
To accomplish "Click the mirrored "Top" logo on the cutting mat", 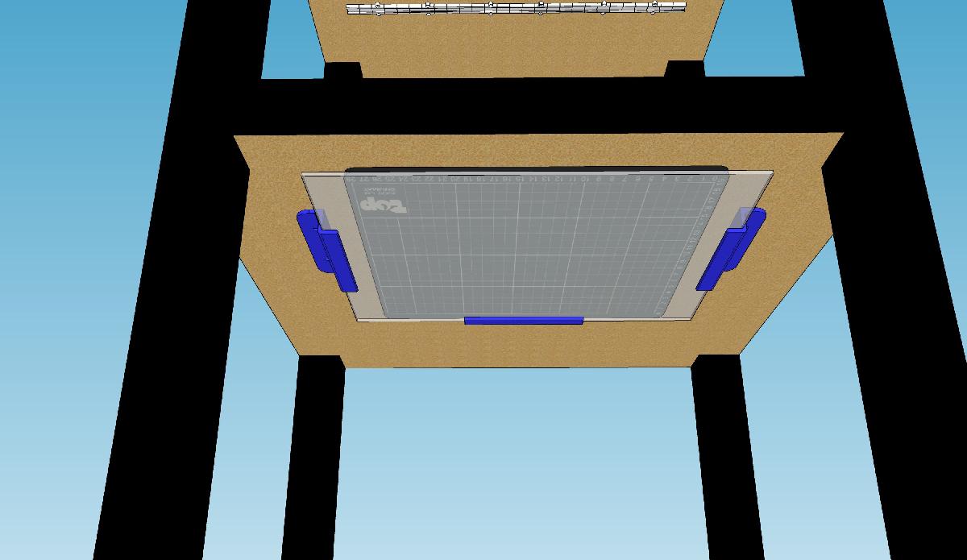I will coord(384,204).
